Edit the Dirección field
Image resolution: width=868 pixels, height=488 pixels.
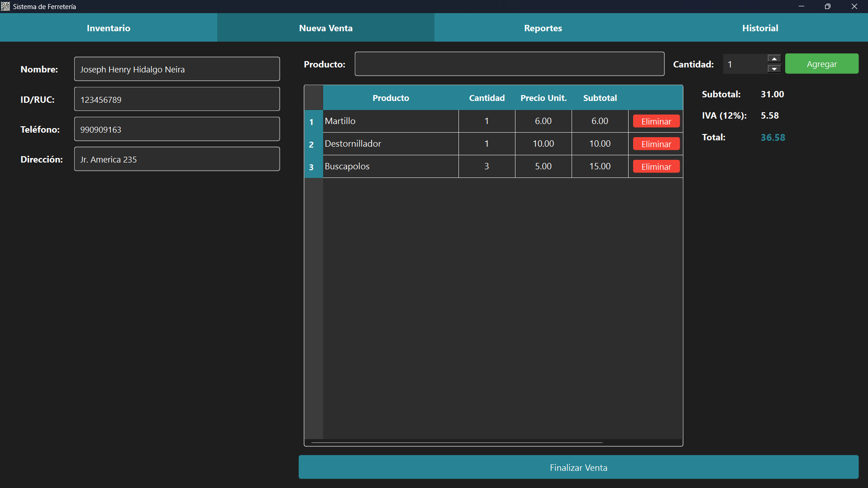coord(176,159)
